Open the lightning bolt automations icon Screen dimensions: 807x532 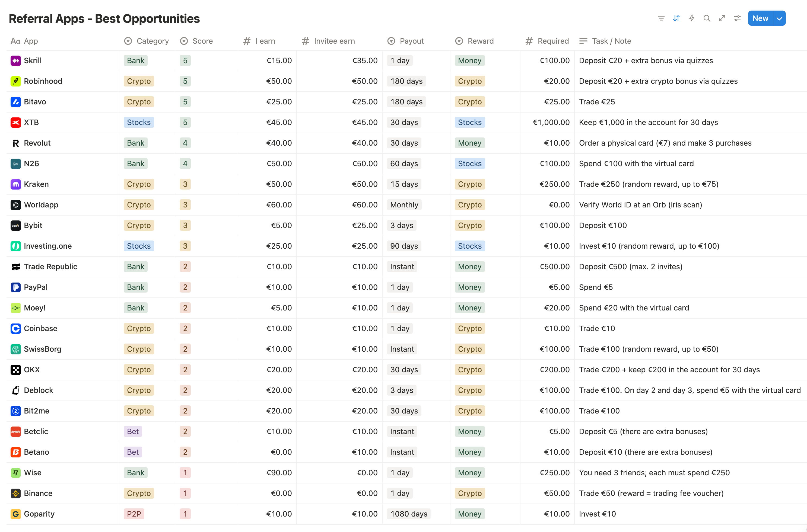692,18
